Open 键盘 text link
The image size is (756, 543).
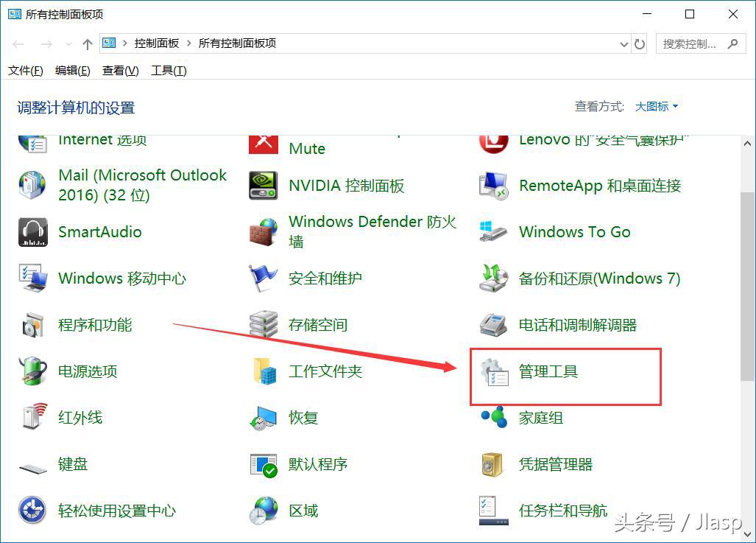(73, 464)
